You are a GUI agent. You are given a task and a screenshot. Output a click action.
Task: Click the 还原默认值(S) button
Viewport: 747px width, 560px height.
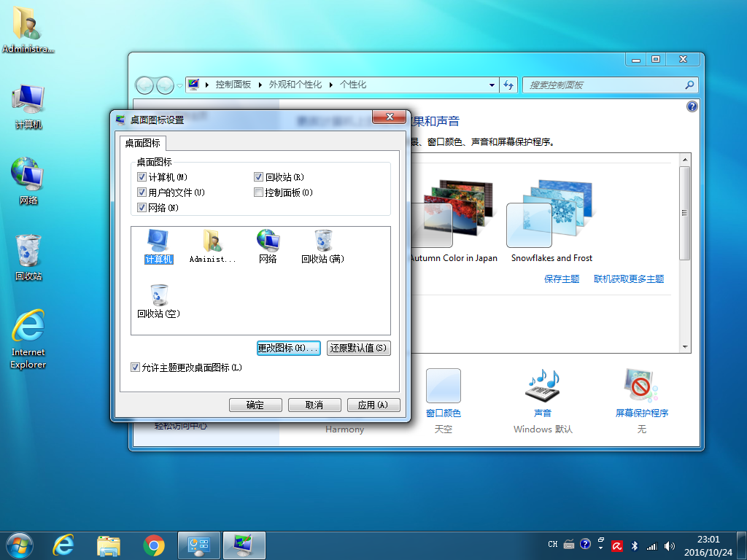click(x=359, y=348)
